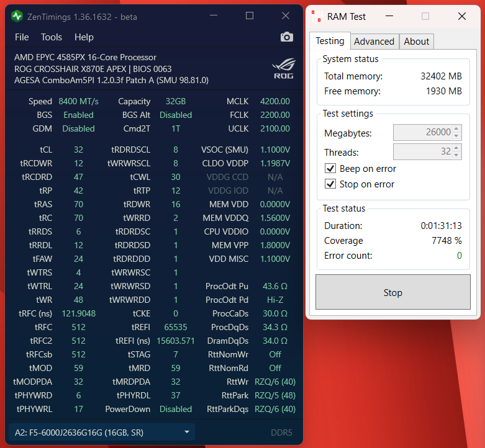Click the Total memory value 32402 MB
485x448 pixels.
click(441, 76)
